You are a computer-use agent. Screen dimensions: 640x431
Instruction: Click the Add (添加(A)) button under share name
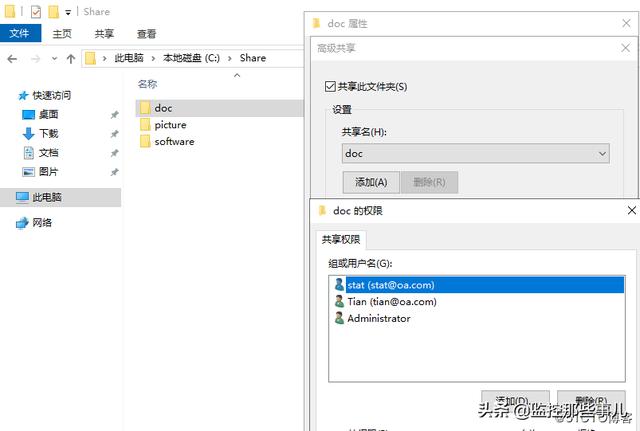point(371,182)
